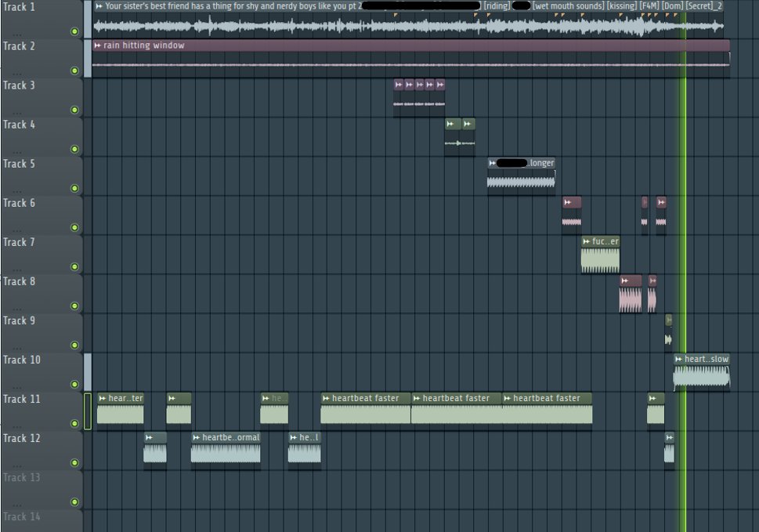Open clip menu arrow of hear..ter clip
The image size is (759, 532).
[x=102, y=398]
